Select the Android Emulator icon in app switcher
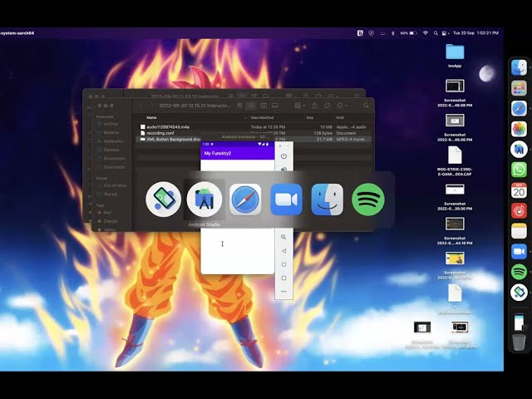 click(x=163, y=199)
